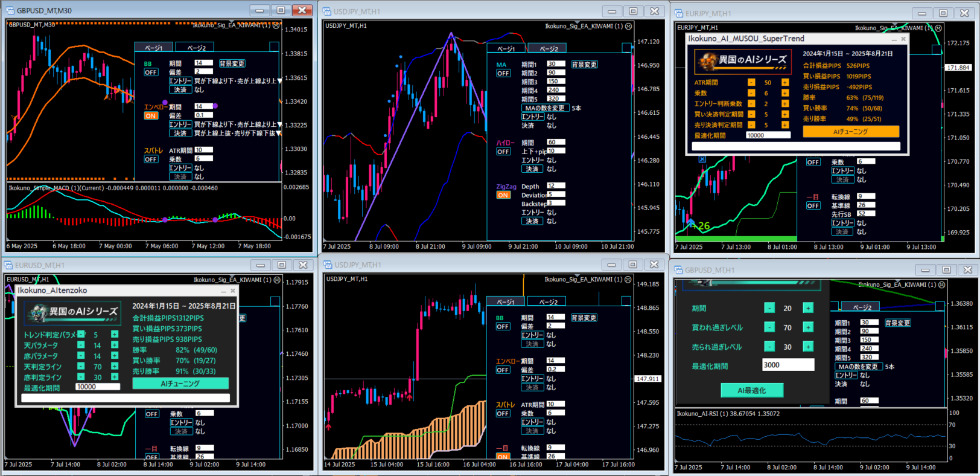Edit ハイロー 期間 field showing 60 in USDJPY
This screenshot has height=476, width=980.
[556, 142]
